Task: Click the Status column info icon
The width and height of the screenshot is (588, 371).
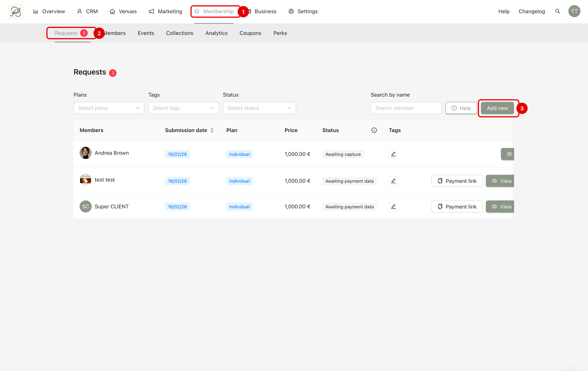Action: point(374,130)
